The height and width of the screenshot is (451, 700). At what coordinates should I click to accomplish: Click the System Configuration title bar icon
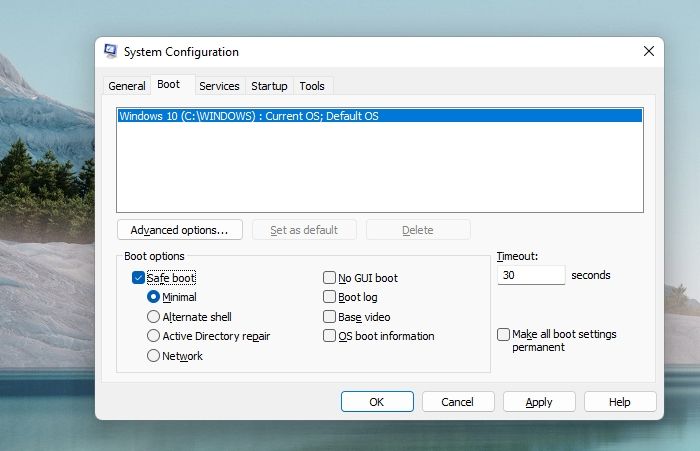tap(110, 52)
